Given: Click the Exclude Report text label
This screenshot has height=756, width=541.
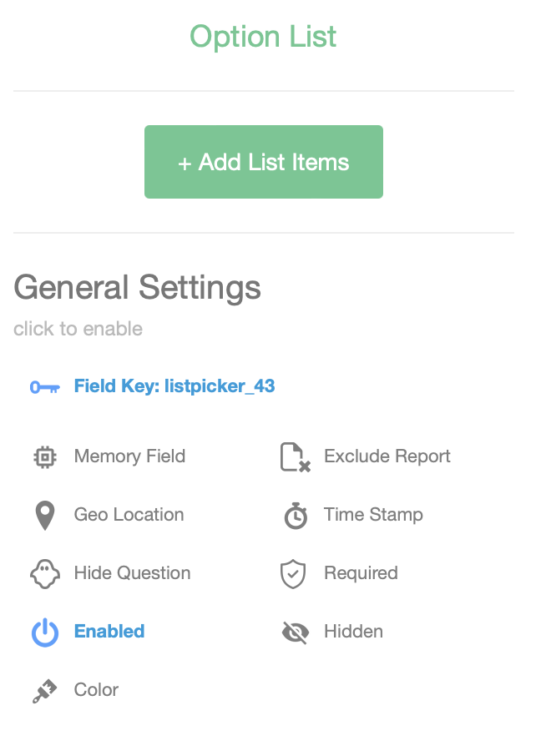Looking at the screenshot, I should click(x=387, y=456).
